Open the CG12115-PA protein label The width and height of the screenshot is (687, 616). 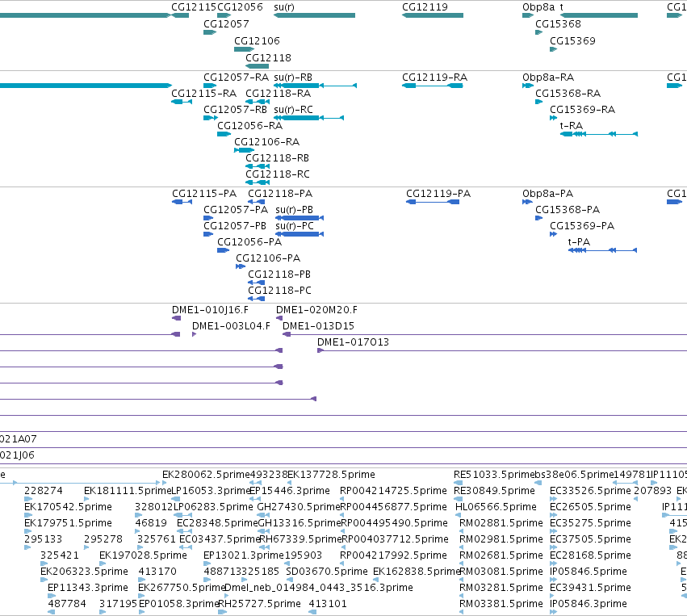coord(204,194)
